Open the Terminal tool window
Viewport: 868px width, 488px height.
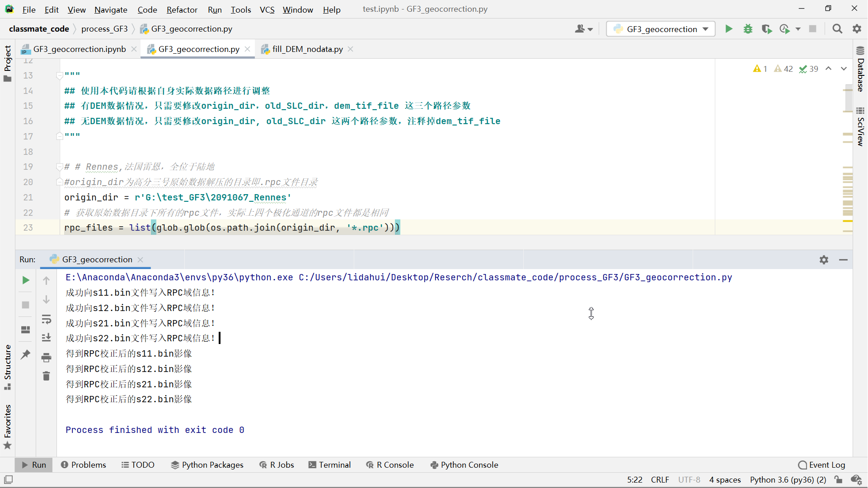pos(330,465)
